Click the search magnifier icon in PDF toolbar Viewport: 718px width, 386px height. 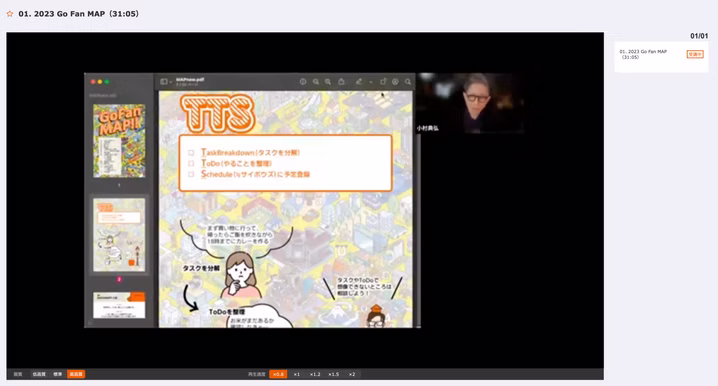[408, 82]
